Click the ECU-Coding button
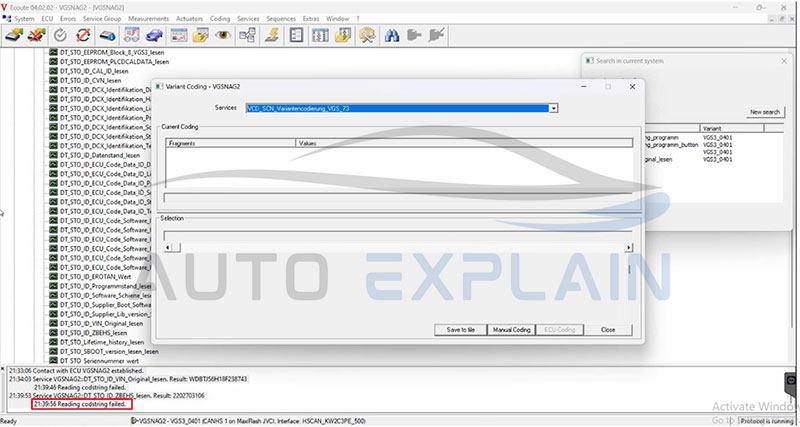The image size is (800, 427). 560,330
